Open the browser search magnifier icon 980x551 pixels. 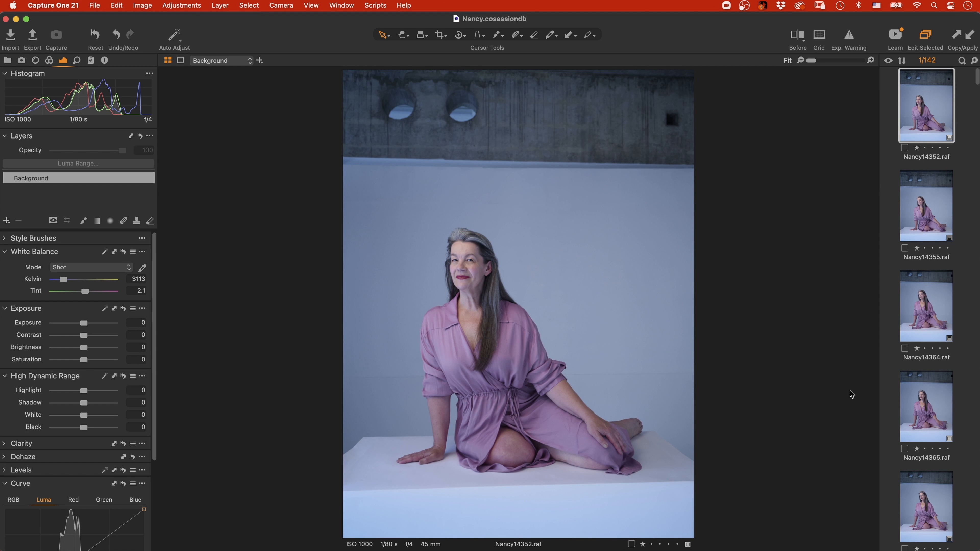click(962, 61)
